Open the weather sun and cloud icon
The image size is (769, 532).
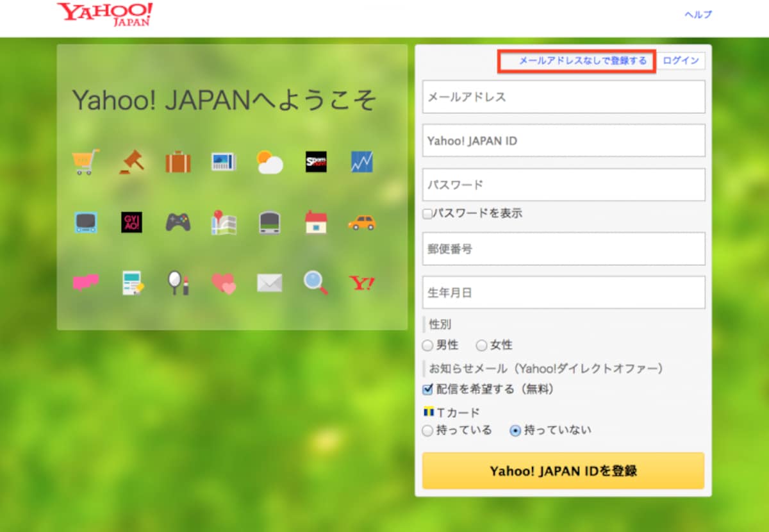click(x=270, y=162)
